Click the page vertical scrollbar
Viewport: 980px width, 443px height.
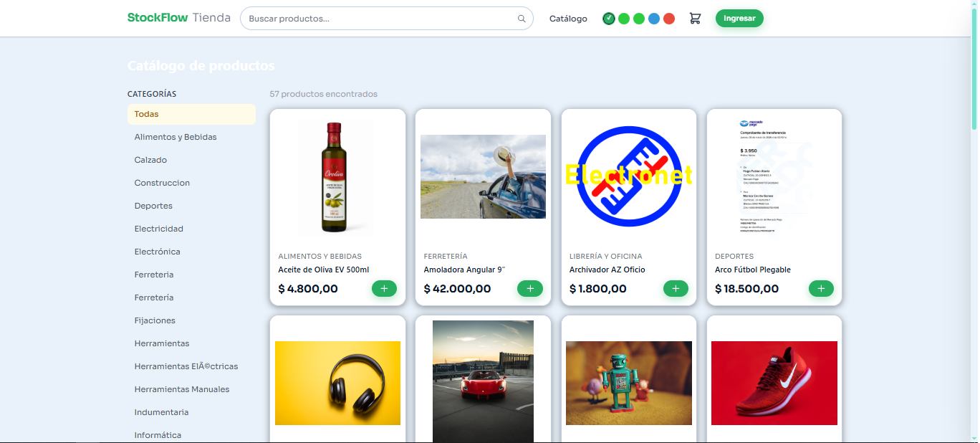[974, 72]
